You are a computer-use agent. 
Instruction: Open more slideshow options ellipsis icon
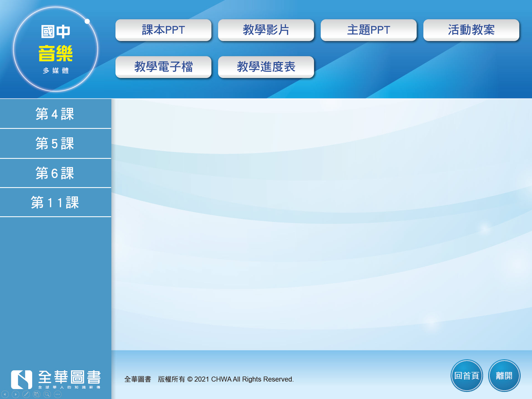pos(58,394)
